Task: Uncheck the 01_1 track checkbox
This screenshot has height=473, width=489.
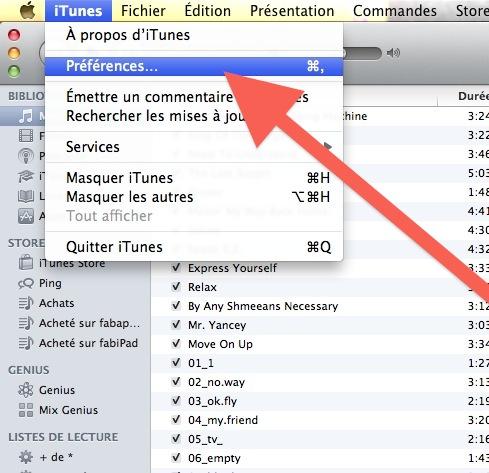Action: point(176,363)
